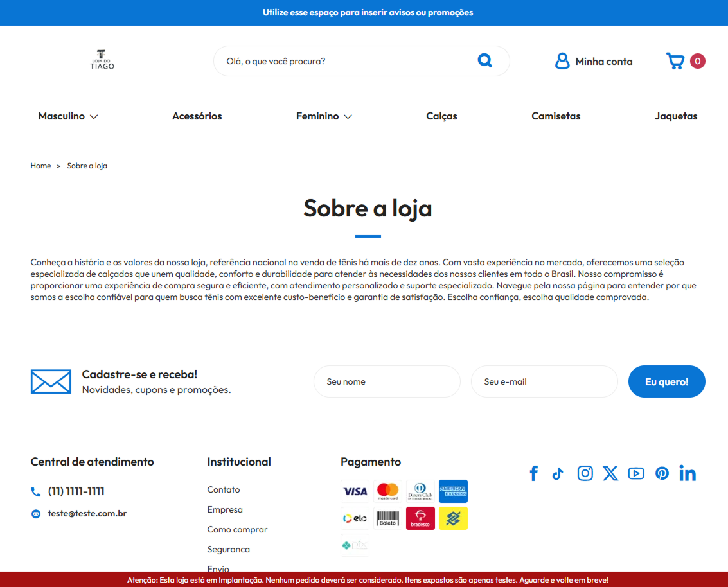Open the shopping cart icon
728x587 pixels.
coord(675,61)
